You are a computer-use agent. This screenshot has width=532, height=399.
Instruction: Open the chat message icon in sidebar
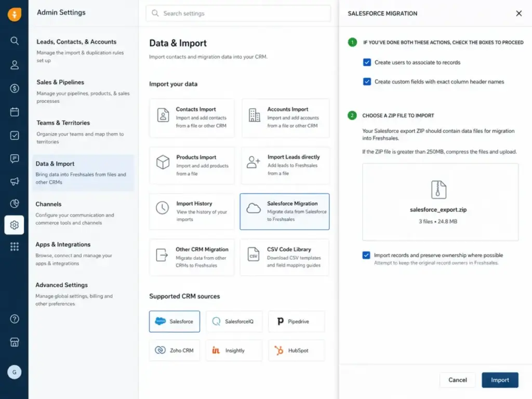14,158
